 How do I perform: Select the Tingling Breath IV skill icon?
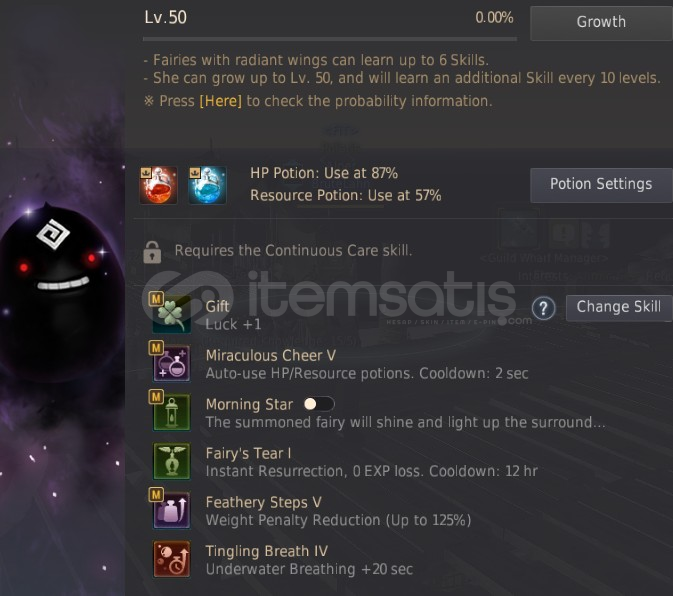pyautogui.click(x=172, y=559)
